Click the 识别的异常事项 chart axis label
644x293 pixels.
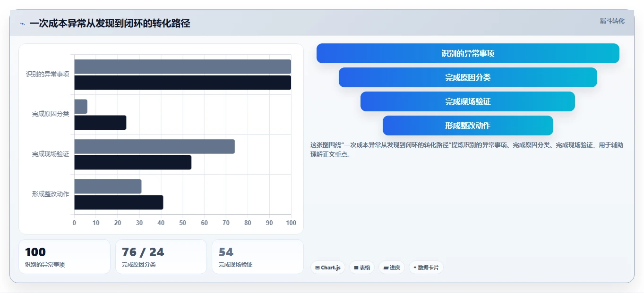click(x=47, y=74)
